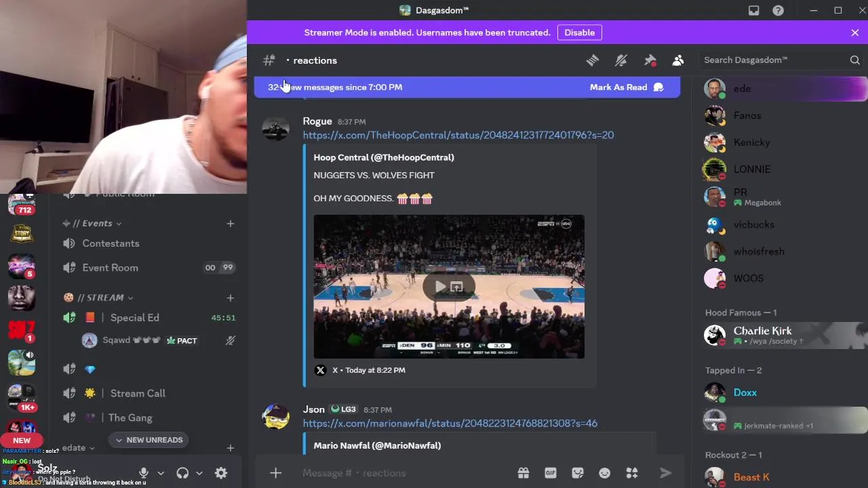This screenshot has height=488, width=868.
Task: Click Rogue username in chat
Action: (x=317, y=121)
